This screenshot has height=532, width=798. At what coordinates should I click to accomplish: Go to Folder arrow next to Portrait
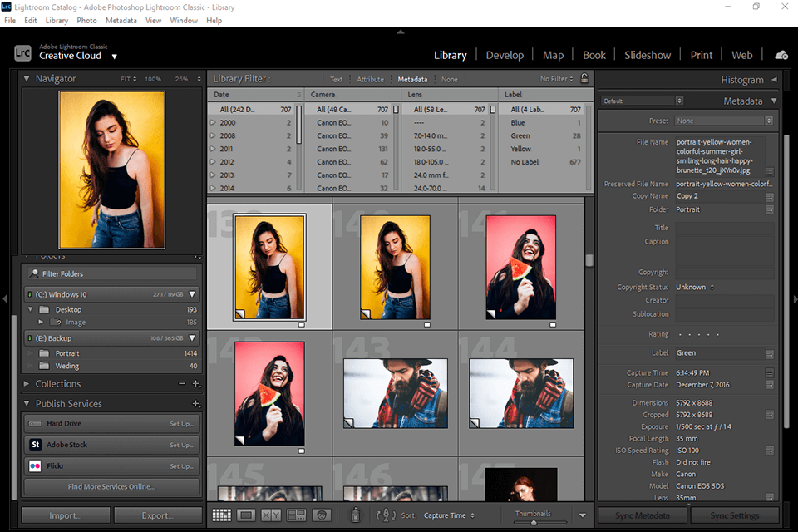point(770,209)
